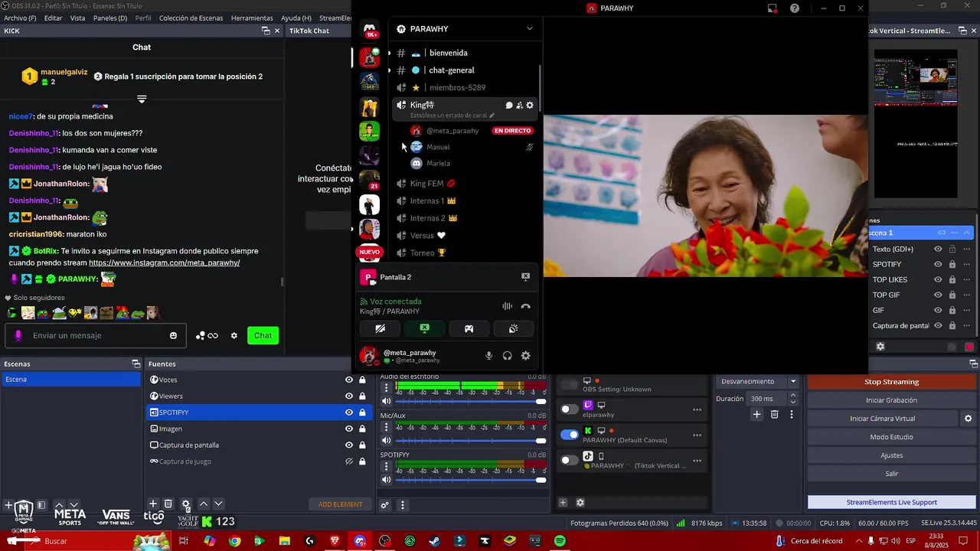The height and width of the screenshot is (551, 980).
Task: Open the Editar menu
Action: (54, 18)
